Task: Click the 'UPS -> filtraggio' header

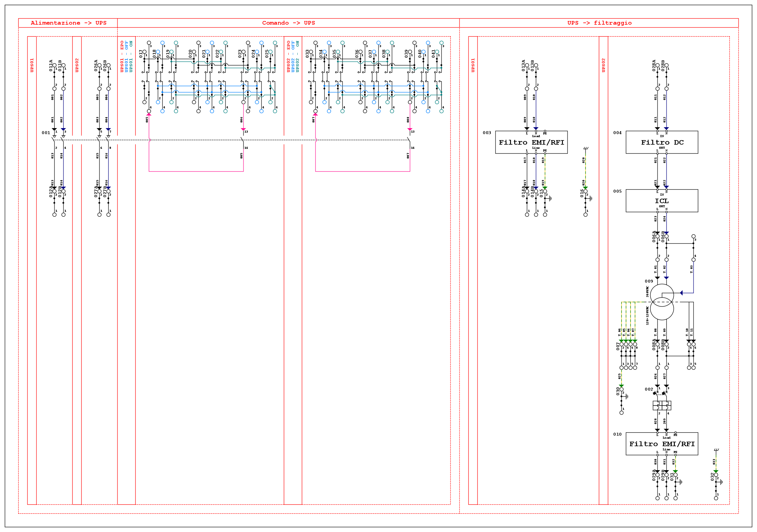Action: (599, 23)
